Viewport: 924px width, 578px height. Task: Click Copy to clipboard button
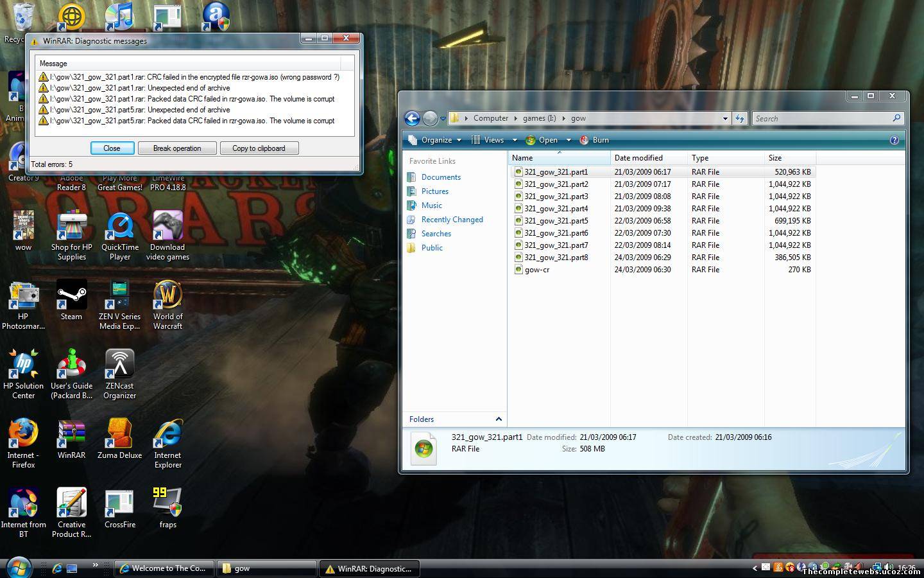coord(259,148)
